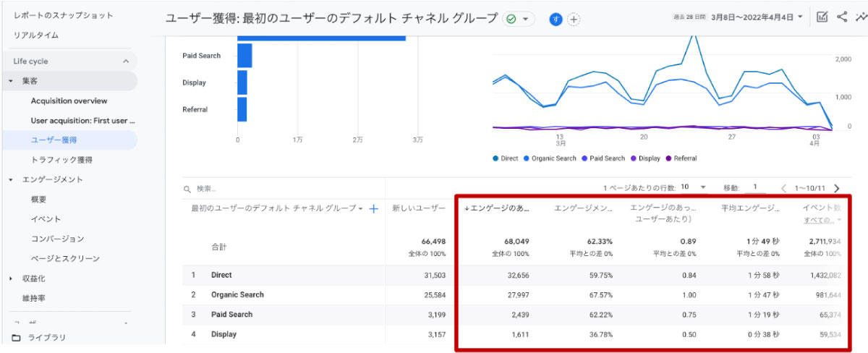Go to next page of table rows
868x353 pixels.
(837, 188)
